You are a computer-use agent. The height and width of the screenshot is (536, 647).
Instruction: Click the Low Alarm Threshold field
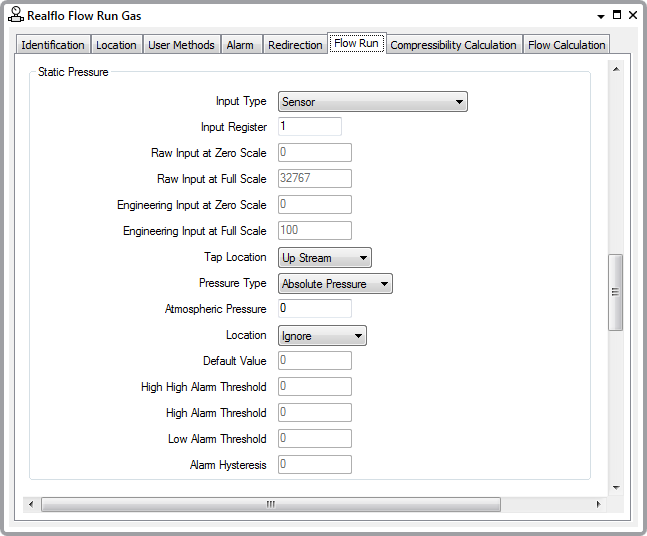(315, 438)
